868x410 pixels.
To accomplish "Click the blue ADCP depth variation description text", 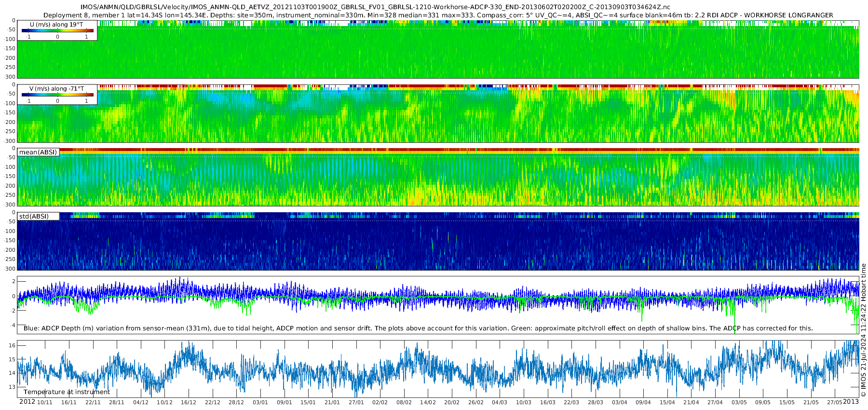I will tap(418, 328).
